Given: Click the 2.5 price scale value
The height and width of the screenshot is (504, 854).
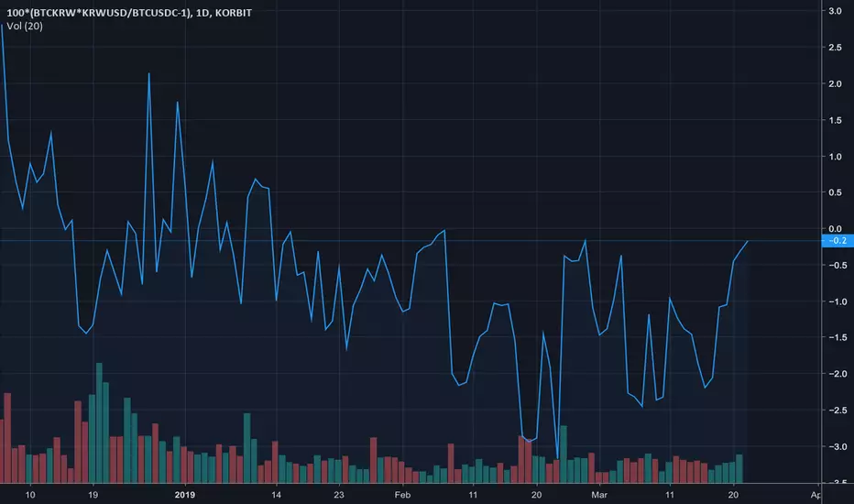Looking at the screenshot, I should [835, 48].
